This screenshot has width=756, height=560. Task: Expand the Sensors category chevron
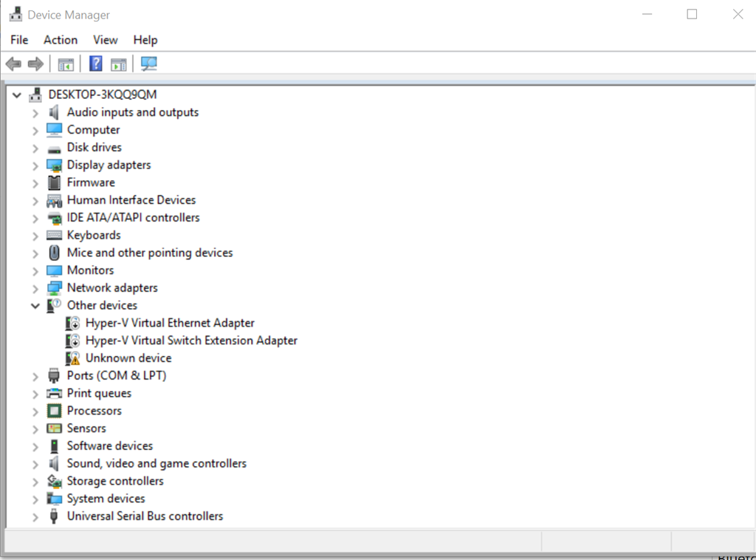pos(35,429)
